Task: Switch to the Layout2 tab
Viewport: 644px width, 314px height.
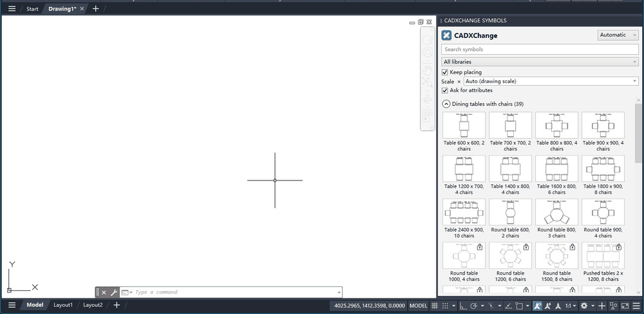Action: (x=93, y=305)
